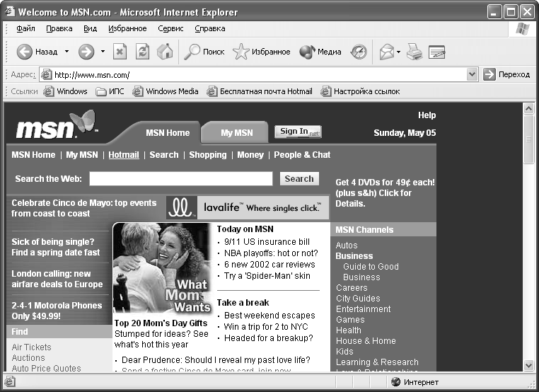Image resolution: width=539 pixels, height=392 pixels.
Task: Open the House & Home channel
Action: pyautogui.click(x=366, y=341)
